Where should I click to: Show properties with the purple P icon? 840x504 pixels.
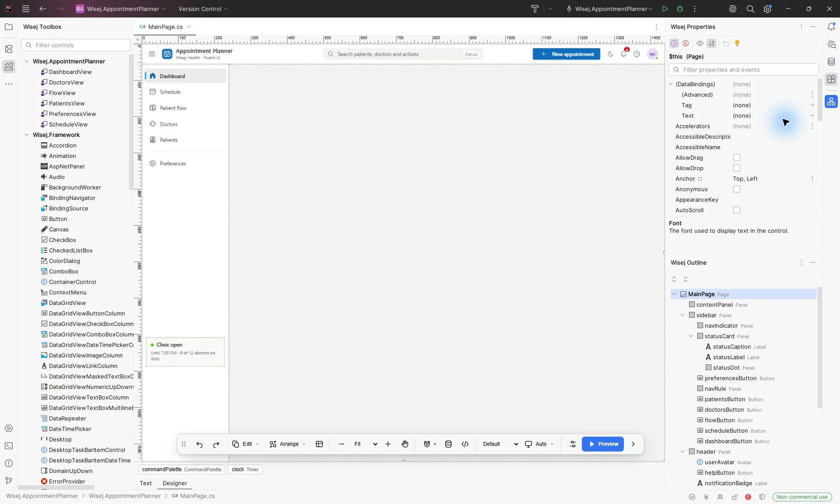pos(674,43)
